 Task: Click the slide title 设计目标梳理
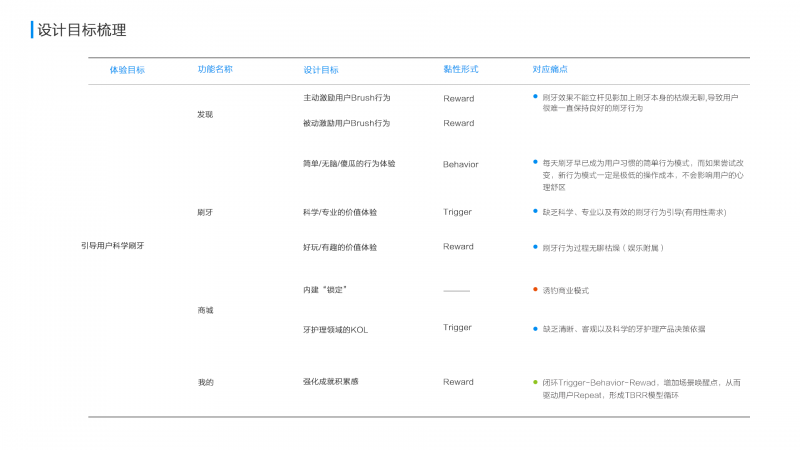(82, 30)
